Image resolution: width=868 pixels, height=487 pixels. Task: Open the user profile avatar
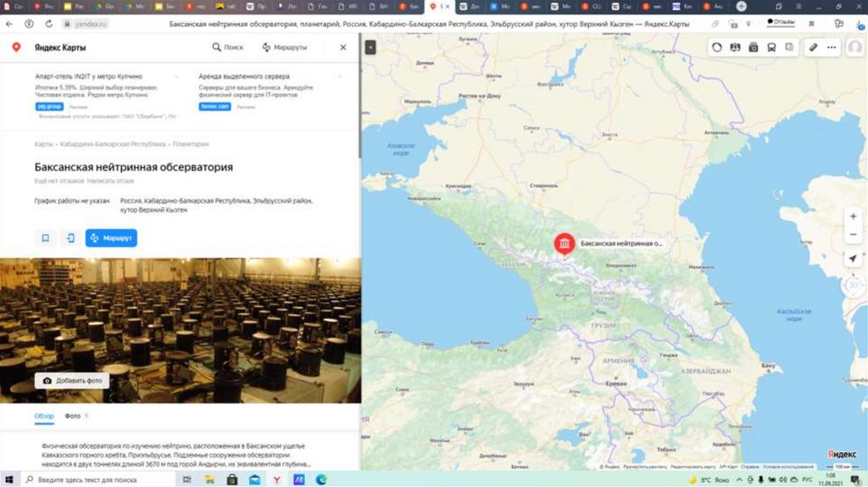point(855,48)
